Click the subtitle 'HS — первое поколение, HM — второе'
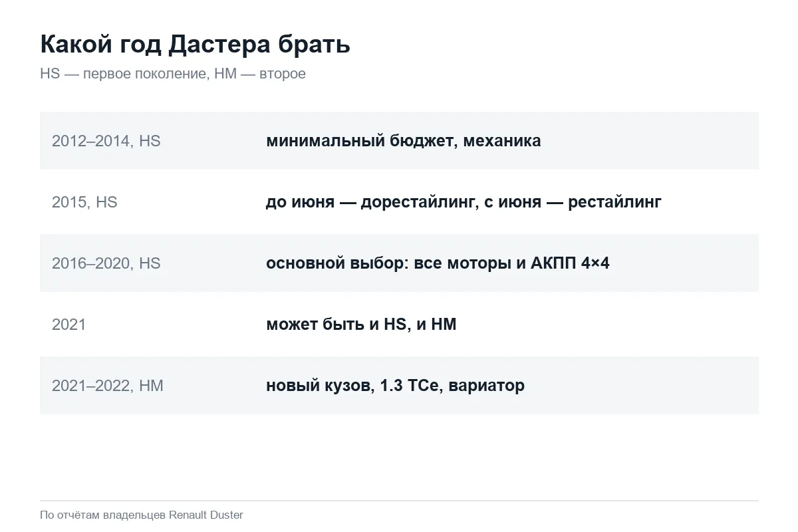Image resolution: width=798 pixels, height=532 pixels. click(173, 74)
